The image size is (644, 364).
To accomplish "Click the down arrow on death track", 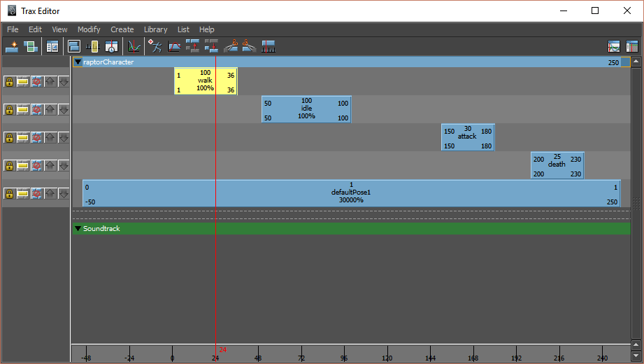I will [x=63, y=166].
